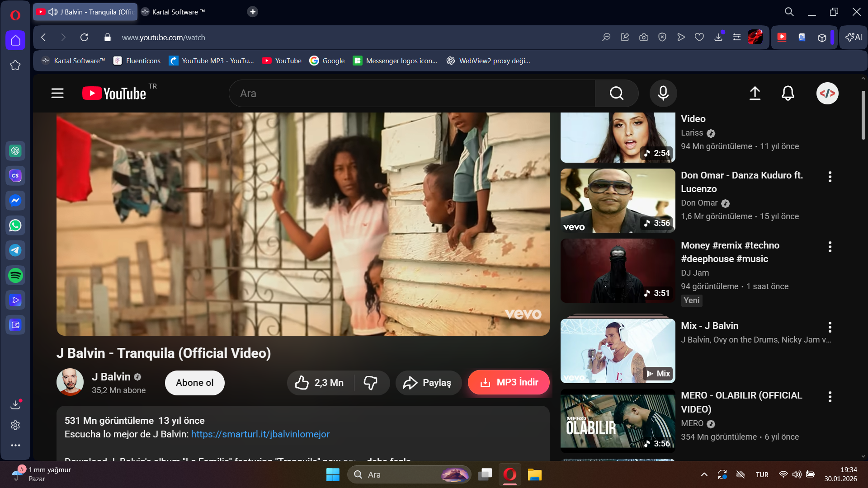Open ChatGPT in the Opera sidebar

(x=15, y=150)
